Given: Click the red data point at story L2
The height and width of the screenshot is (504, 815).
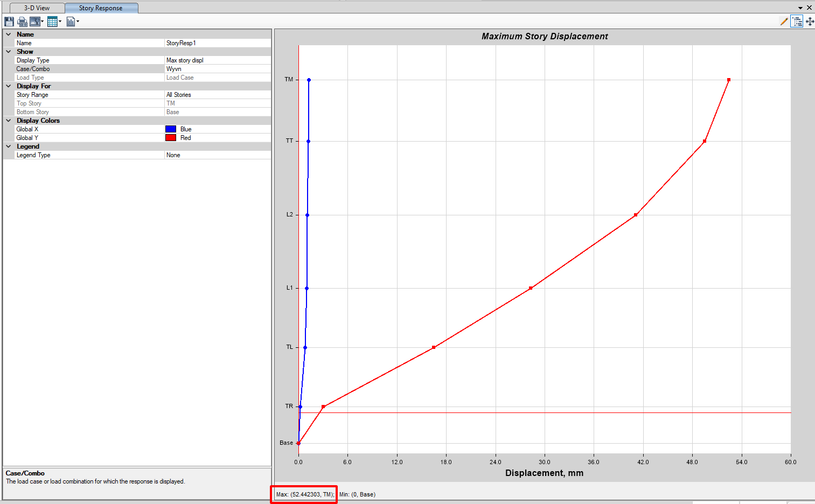Looking at the screenshot, I should 636,215.
